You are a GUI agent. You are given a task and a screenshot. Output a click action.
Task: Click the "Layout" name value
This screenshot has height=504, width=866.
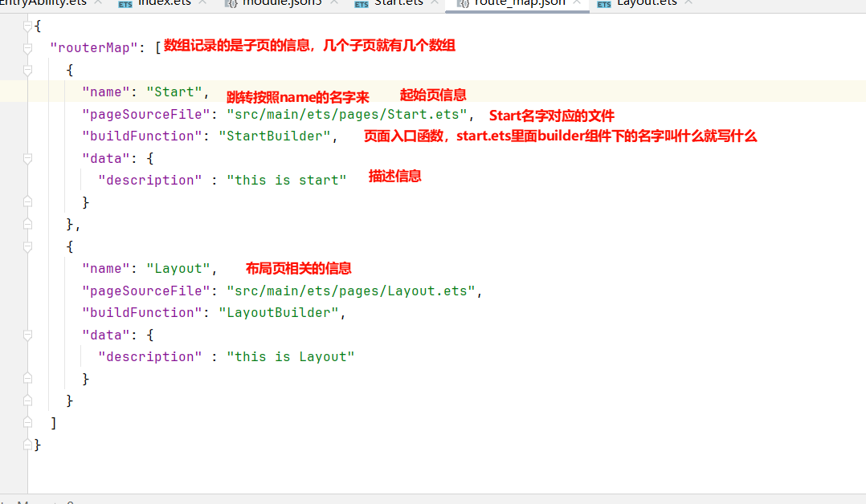[x=178, y=269]
